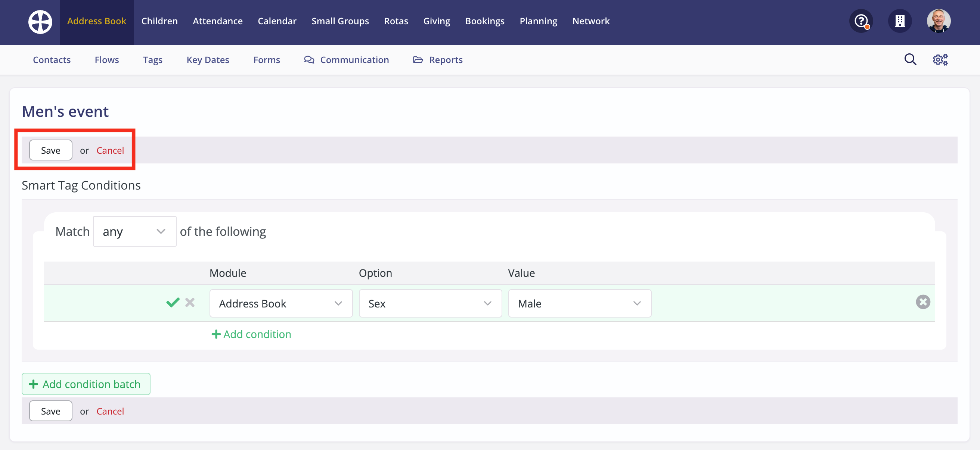This screenshot has width=980, height=450.
Task: Click Add condition batch
Action: coord(86,384)
